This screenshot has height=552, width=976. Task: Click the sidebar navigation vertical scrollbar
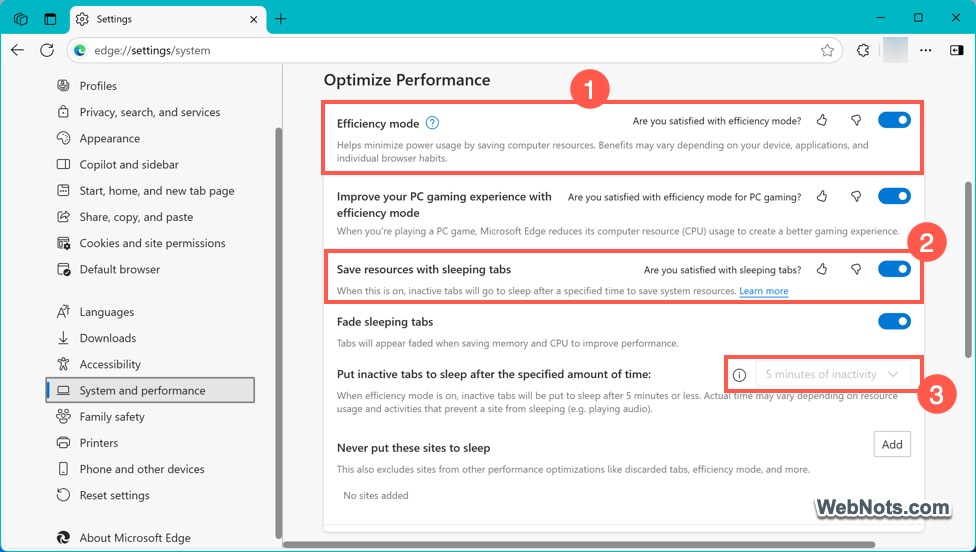point(278,333)
